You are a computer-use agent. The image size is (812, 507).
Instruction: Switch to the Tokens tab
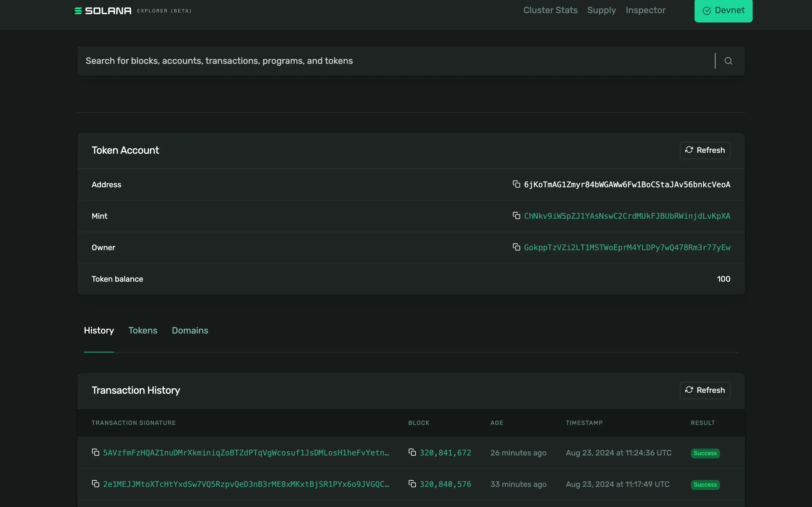click(x=143, y=330)
